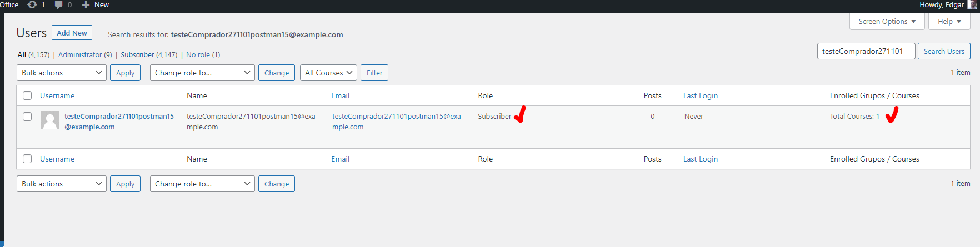Expand the top Change role to dropdown
This screenshot has height=247, width=980.
[x=202, y=73]
